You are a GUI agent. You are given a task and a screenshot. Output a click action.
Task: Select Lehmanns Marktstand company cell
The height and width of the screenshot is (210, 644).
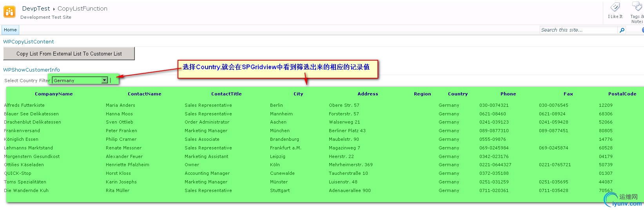(x=28, y=148)
